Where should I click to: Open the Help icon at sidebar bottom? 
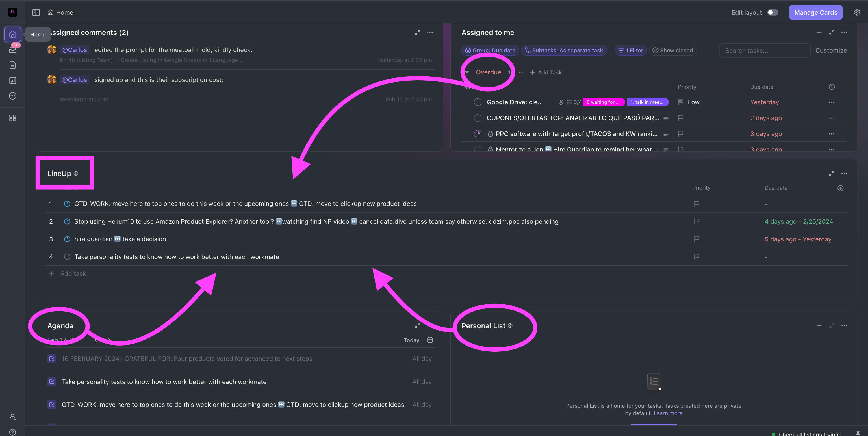pos(12,432)
